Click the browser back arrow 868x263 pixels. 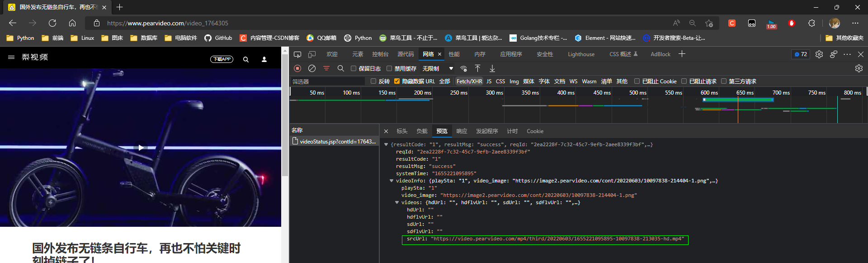pyautogui.click(x=13, y=23)
